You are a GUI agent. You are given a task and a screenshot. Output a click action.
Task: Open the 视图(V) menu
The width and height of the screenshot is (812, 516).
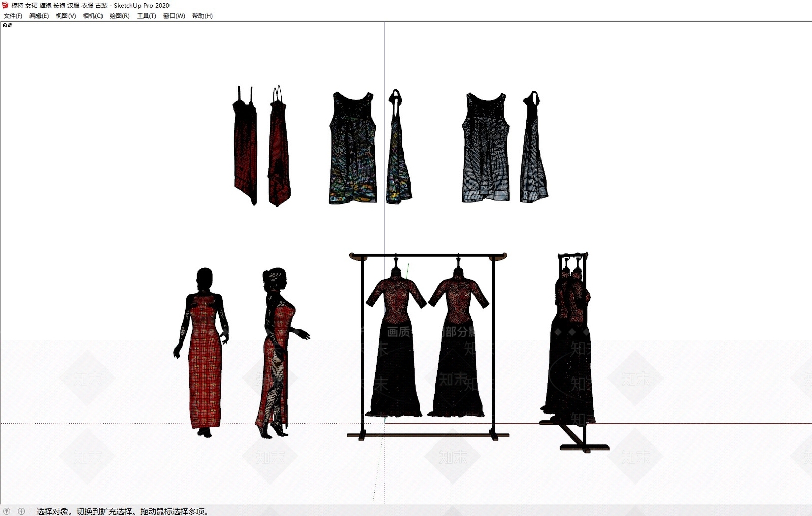click(65, 16)
